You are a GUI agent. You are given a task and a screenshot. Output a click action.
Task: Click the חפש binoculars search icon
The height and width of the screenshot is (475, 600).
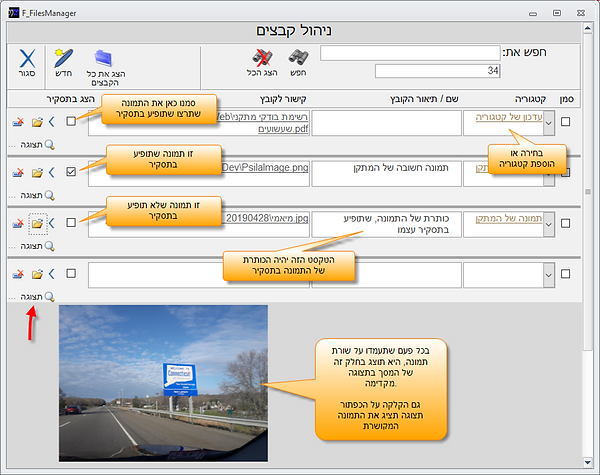tap(298, 58)
